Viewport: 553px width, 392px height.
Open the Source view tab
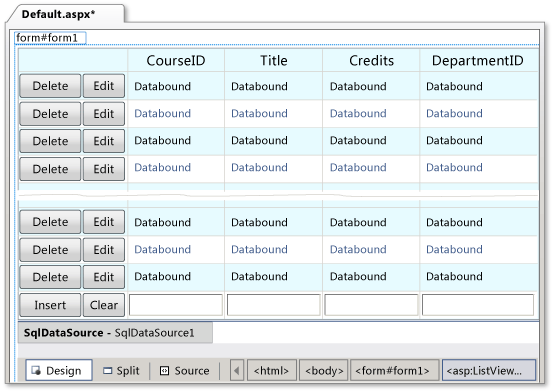184,370
